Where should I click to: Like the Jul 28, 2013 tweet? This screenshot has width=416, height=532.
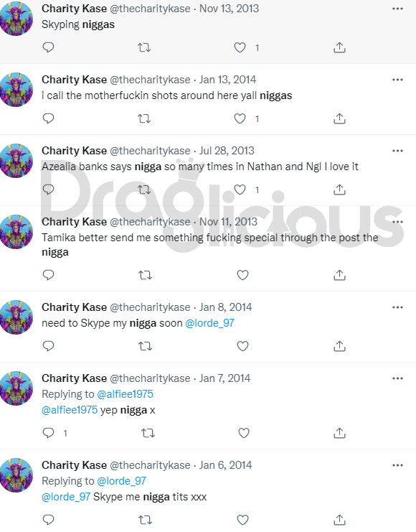(x=240, y=190)
